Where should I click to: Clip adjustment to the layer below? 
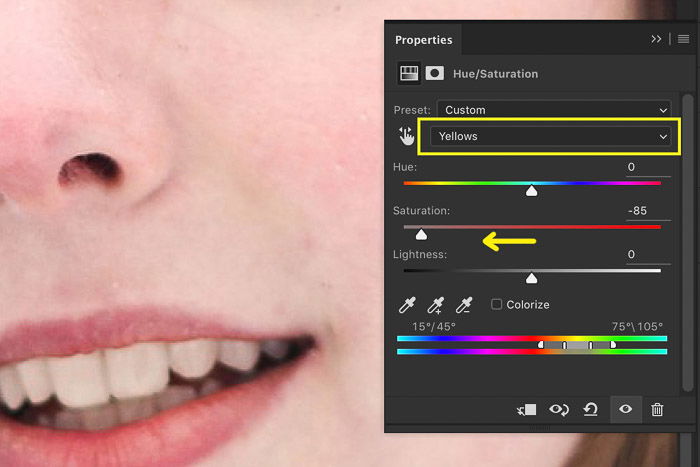click(527, 409)
